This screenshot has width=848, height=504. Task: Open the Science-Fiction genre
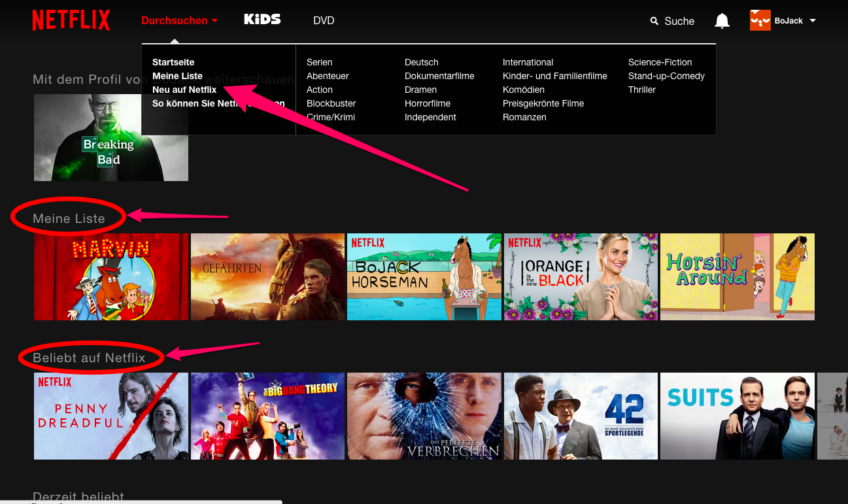[660, 62]
